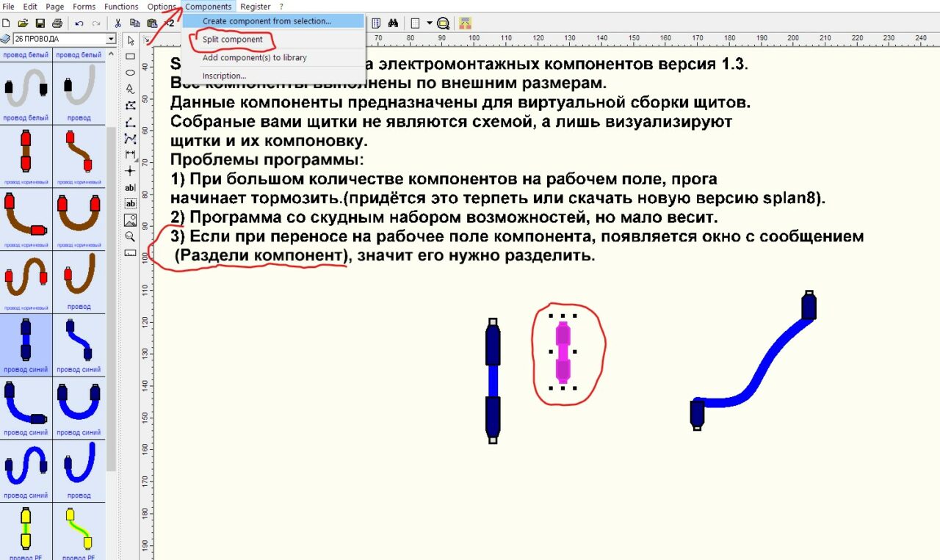Select the Bezier curve tool

point(131,138)
